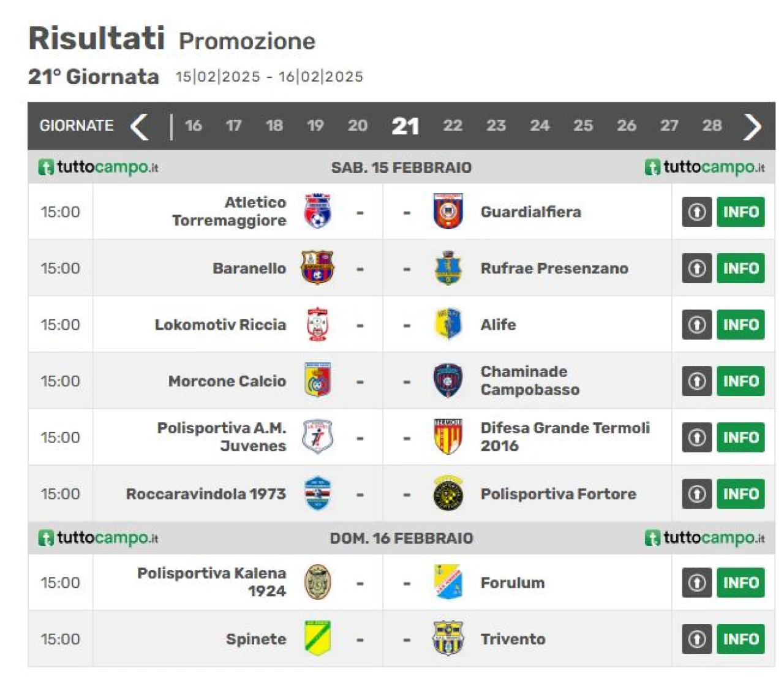Click upload icon for Baranello match
This screenshot has height=684, width=784.
point(697,268)
